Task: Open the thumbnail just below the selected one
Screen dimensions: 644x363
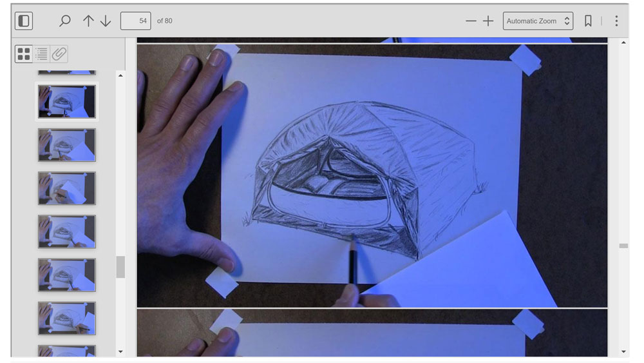Action: (67, 144)
